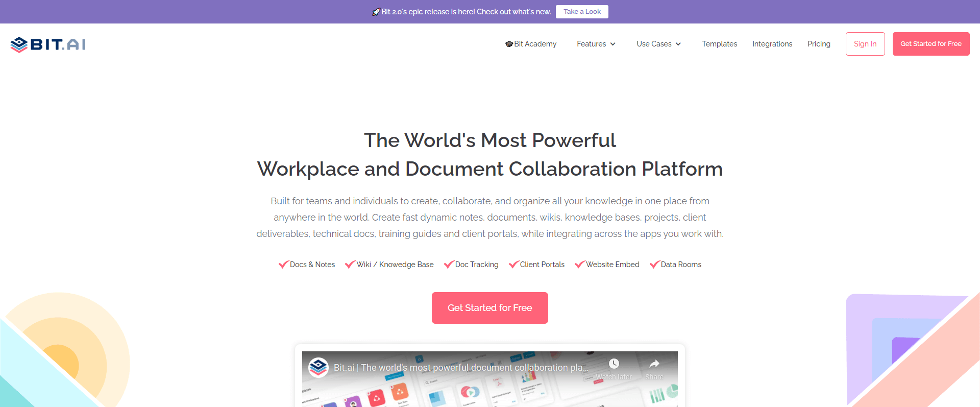The width and height of the screenshot is (980, 407).
Task: Click the banner text about Bit 2.0 release
Action: click(x=466, y=12)
